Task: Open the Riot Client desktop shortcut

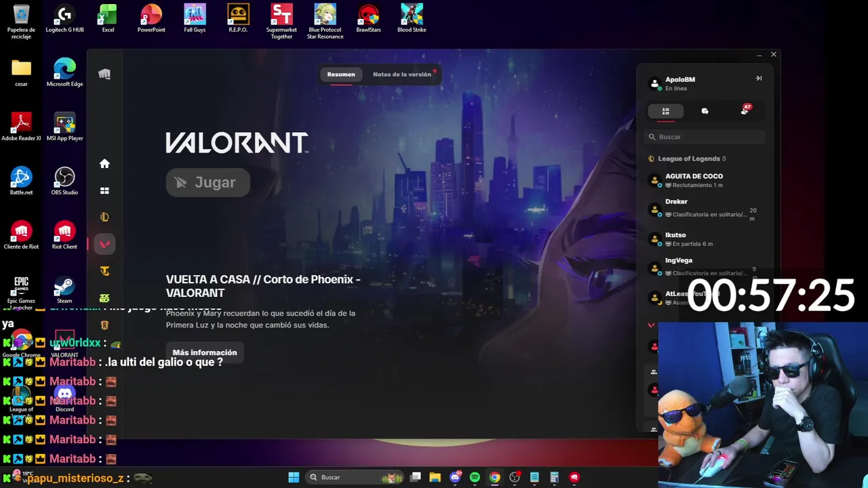Action: [64, 236]
